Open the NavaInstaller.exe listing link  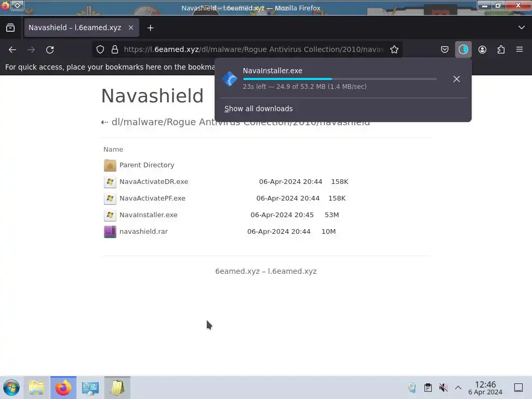148,215
